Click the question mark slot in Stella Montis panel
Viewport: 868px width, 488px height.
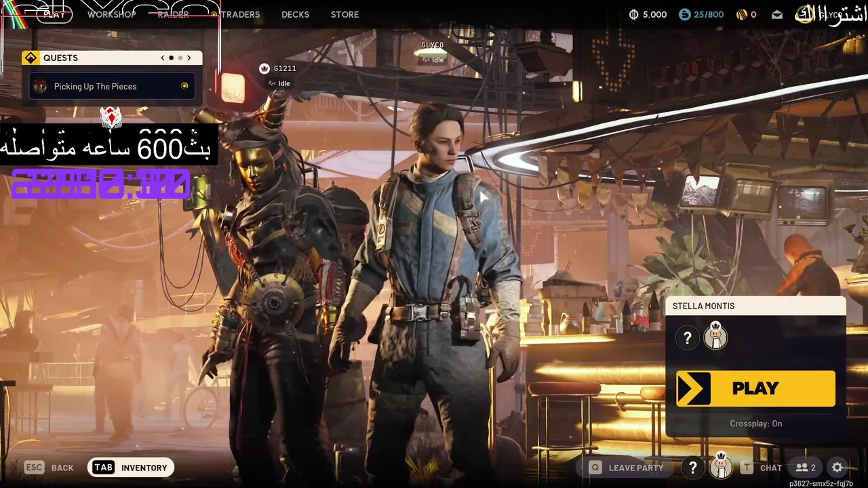tap(688, 338)
